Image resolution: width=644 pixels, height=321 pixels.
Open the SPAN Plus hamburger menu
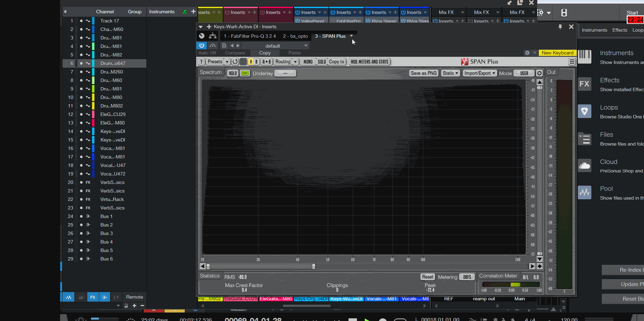pos(572,62)
